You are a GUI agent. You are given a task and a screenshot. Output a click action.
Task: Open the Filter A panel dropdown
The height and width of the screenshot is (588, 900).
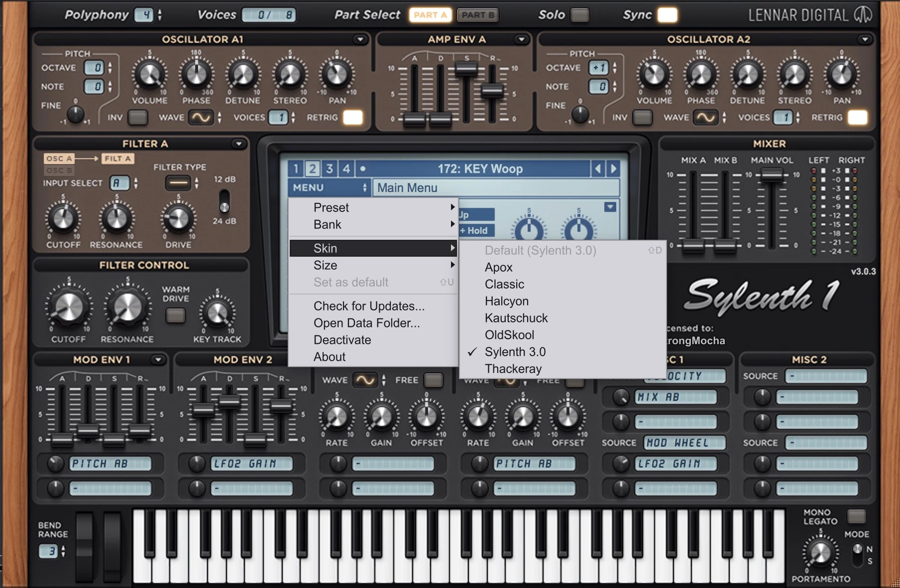coord(239,144)
